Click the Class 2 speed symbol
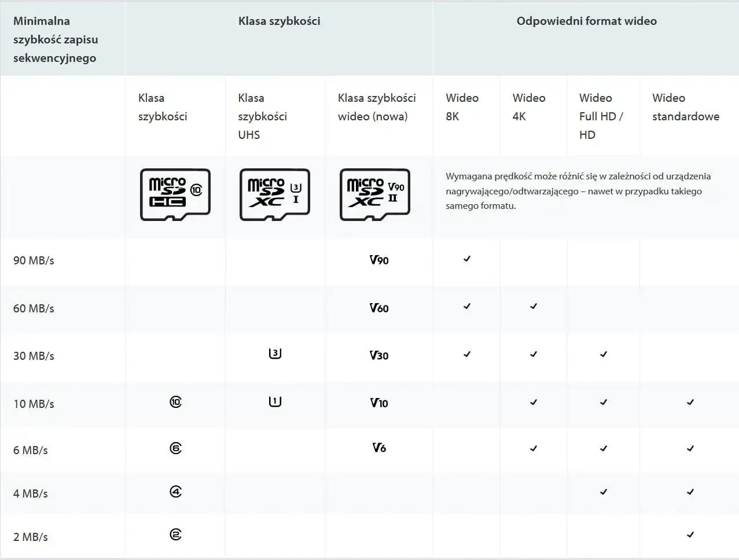Image resolution: width=739 pixels, height=560 pixels. click(x=176, y=535)
